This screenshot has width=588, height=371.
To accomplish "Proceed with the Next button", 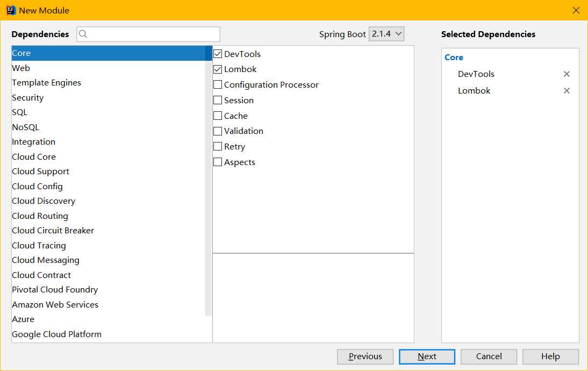I will point(427,356).
